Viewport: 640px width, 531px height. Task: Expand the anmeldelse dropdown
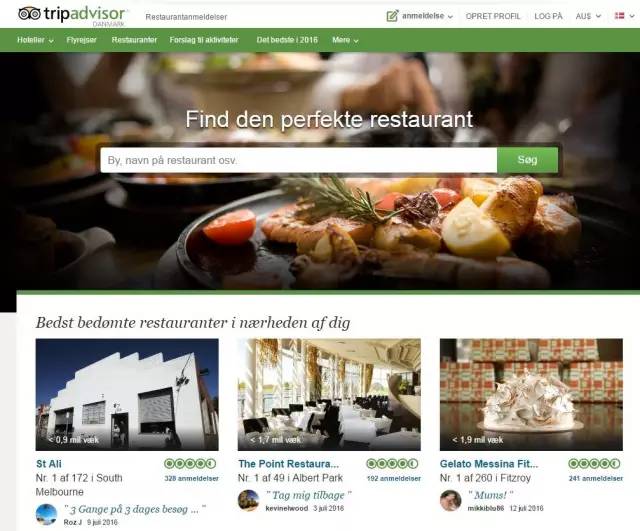[x=427, y=16]
